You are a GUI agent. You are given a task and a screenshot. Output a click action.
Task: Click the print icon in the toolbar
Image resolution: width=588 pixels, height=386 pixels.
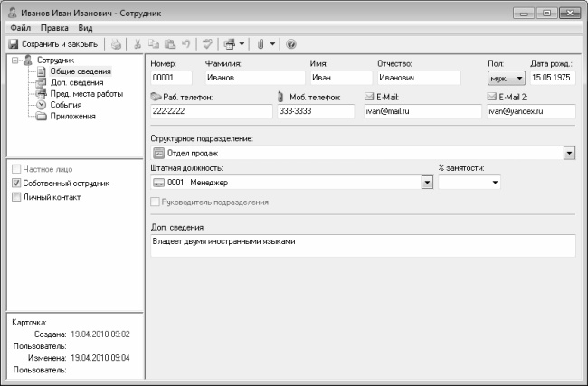(x=116, y=43)
